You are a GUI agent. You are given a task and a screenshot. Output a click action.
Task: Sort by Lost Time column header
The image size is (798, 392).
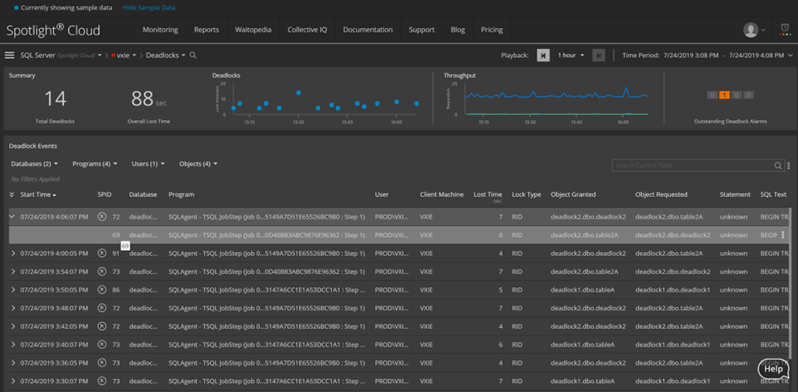pyautogui.click(x=488, y=194)
